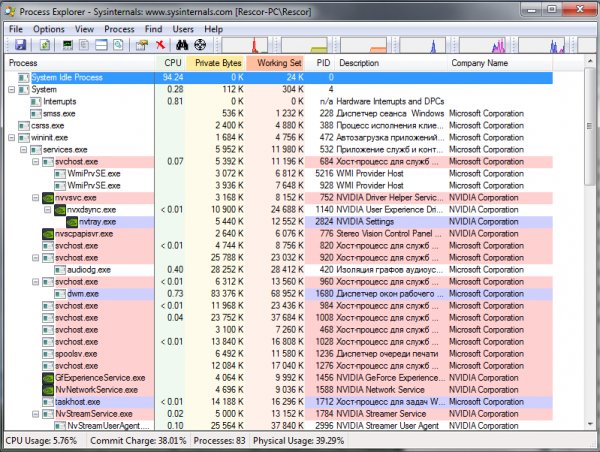Screen dimensions: 600x452
Task: Collapse the services.exe tree node
Action: click(24, 150)
